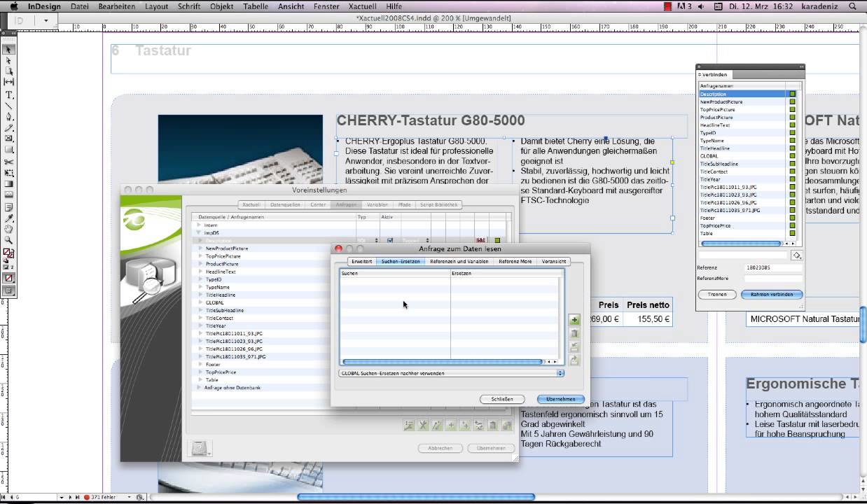Toggle green indicator for TypeName in Verbinden
The image size is (867, 504).
click(793, 140)
